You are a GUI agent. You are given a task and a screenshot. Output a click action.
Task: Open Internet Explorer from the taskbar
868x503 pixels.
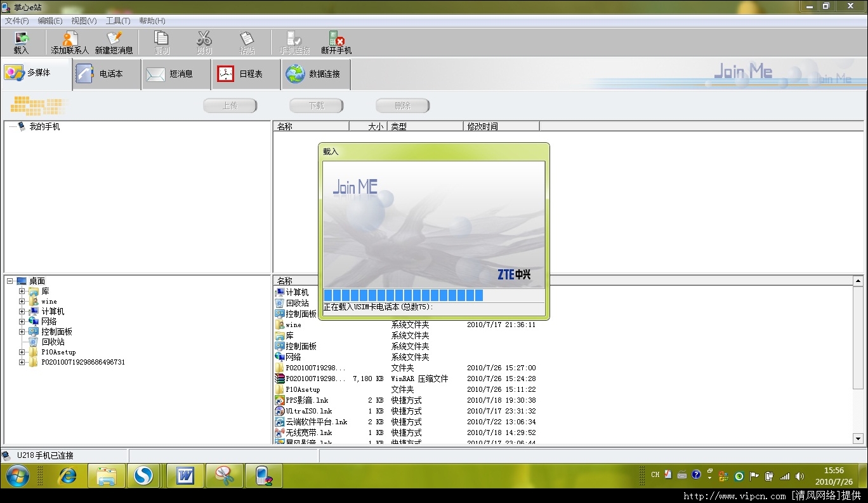tap(67, 476)
